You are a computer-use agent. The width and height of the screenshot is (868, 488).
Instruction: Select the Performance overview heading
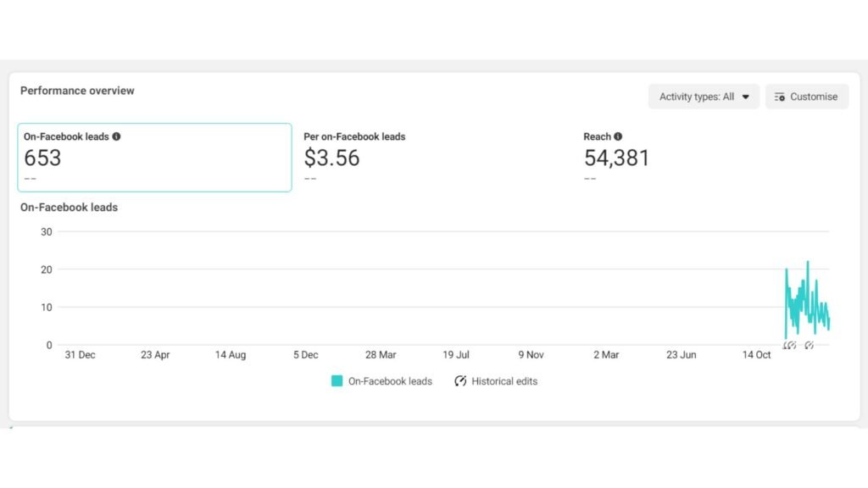click(x=76, y=91)
